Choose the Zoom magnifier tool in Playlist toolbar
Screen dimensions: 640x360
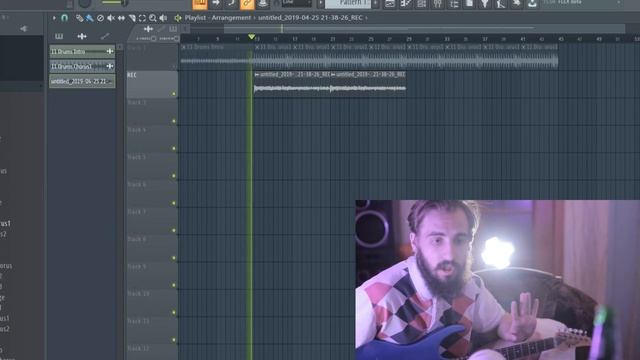point(153,18)
